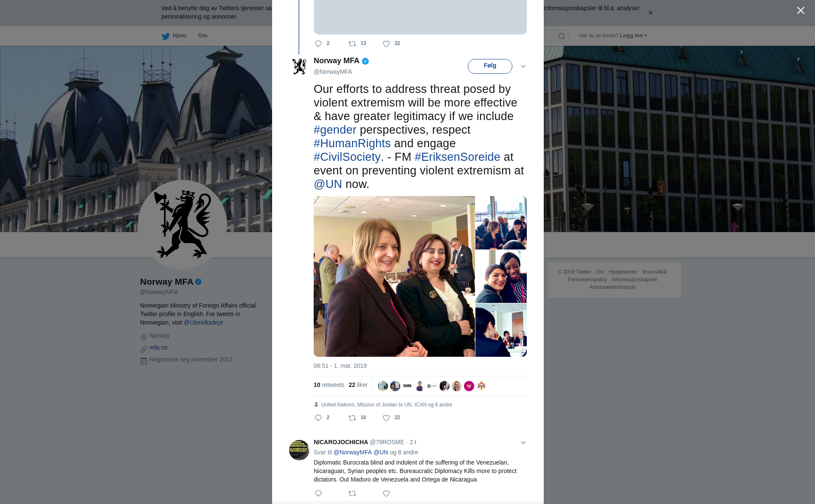
Task: Retweet the top tweet with 13 retweets
Action: click(352, 44)
